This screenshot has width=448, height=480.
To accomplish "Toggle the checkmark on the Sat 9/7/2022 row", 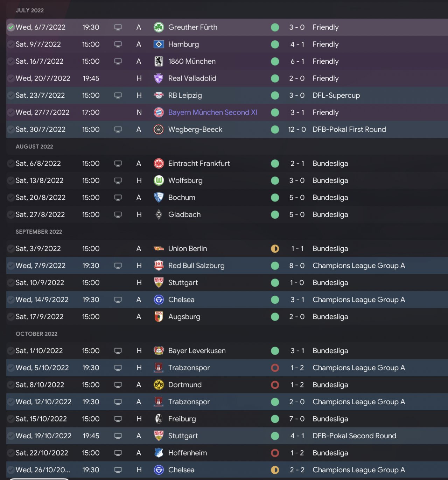I will (11, 44).
